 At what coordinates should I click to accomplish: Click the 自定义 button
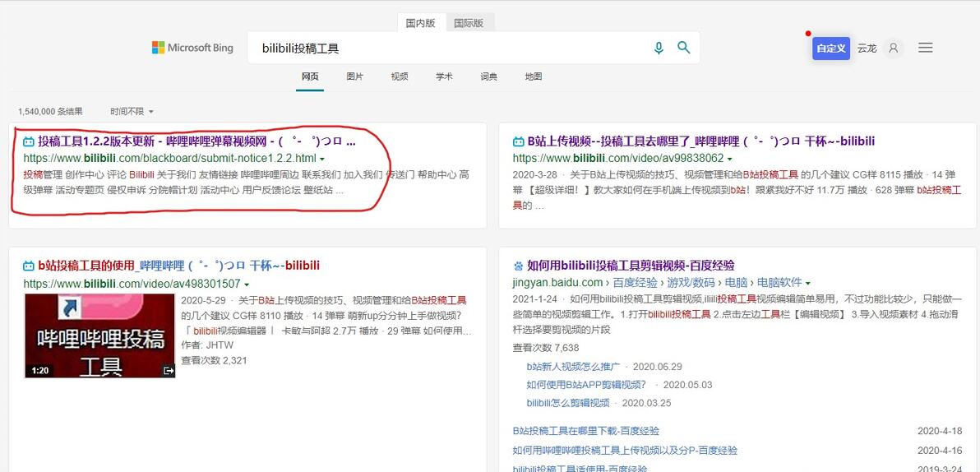click(x=831, y=49)
